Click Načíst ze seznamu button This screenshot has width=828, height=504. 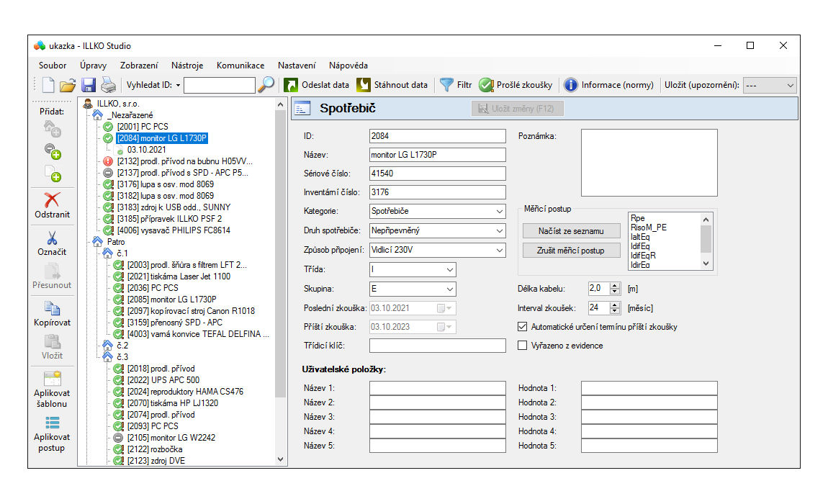pos(571,231)
